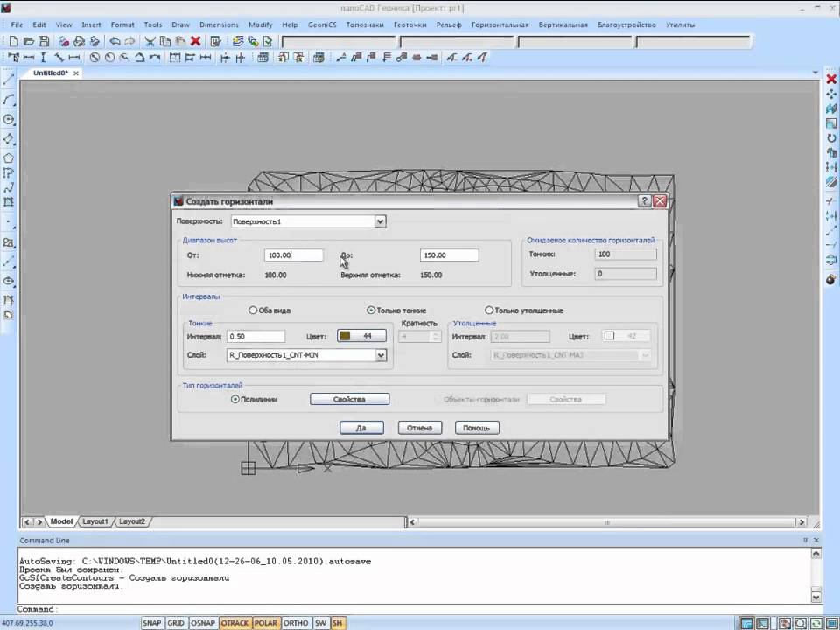Toggle SW mode in status bar

click(320, 623)
